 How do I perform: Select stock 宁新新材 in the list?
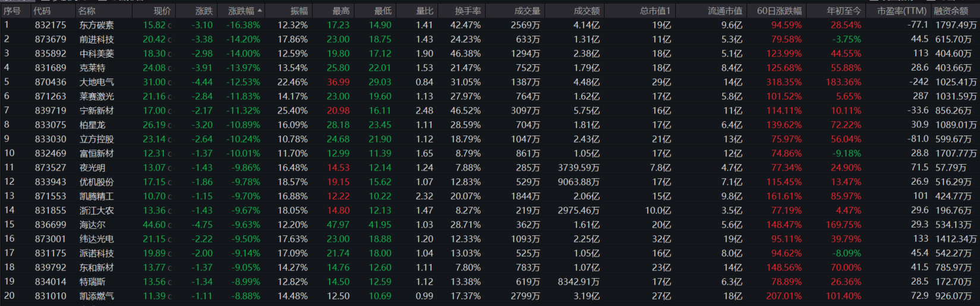pyautogui.click(x=97, y=111)
